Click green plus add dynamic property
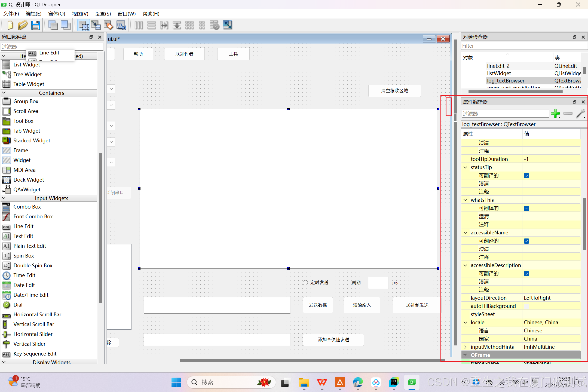The width and height of the screenshot is (588, 392). (x=555, y=113)
